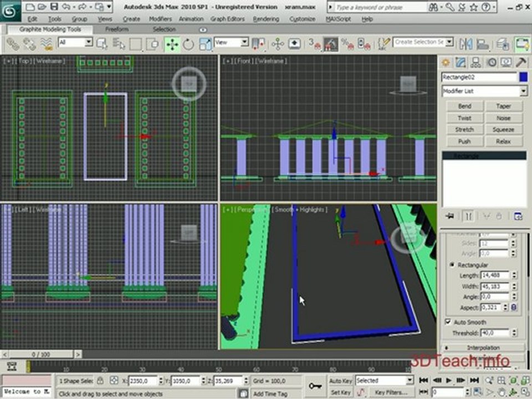Open the application menu logo button
The height and width of the screenshot is (399, 532).
point(10,11)
